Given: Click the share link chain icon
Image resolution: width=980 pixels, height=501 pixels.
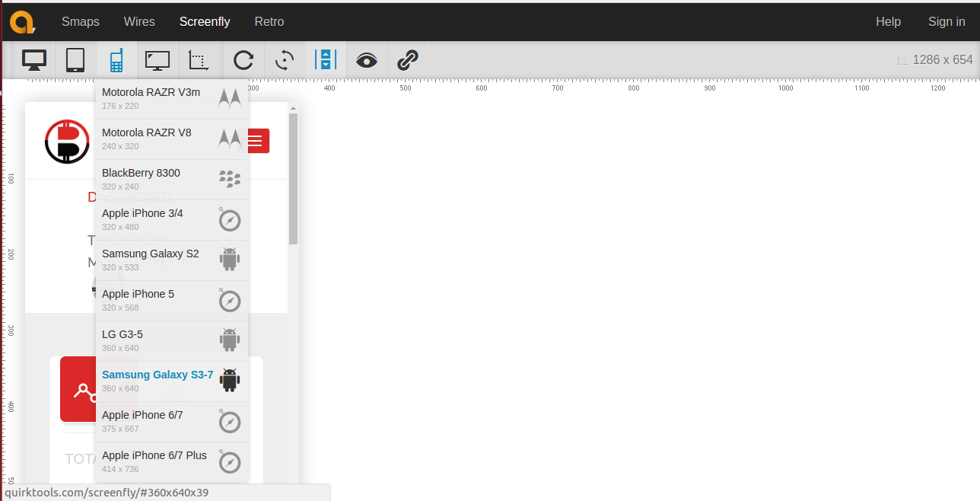Looking at the screenshot, I should coord(408,60).
